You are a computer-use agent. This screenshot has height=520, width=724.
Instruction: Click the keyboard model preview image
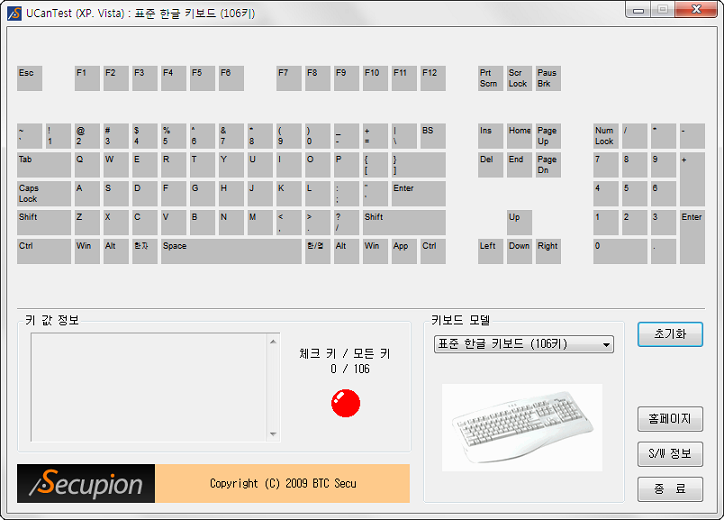coord(522,427)
